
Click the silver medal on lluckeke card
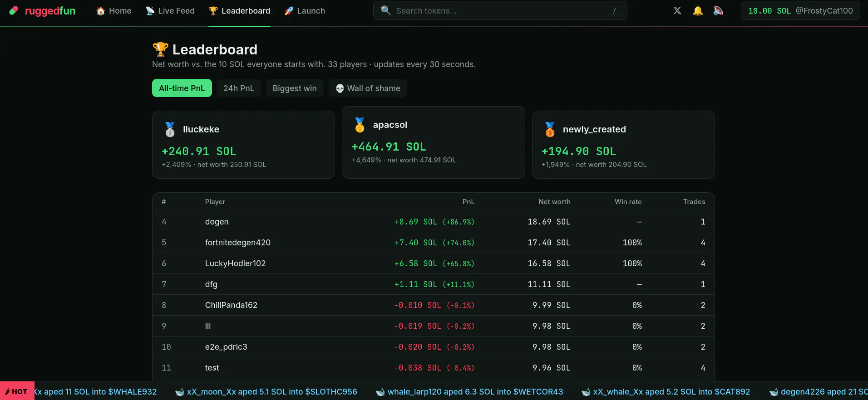(170, 129)
